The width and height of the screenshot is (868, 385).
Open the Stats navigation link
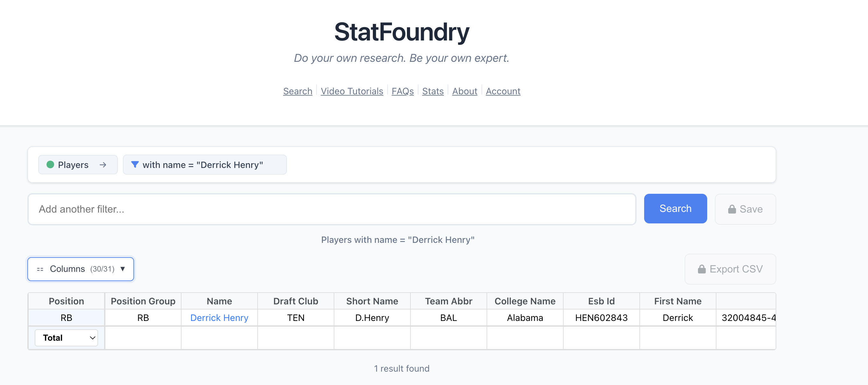[433, 91]
